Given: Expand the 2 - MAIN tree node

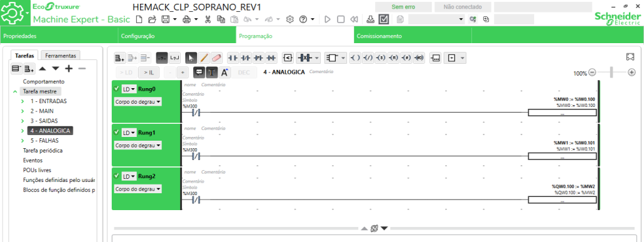Looking at the screenshot, I should [x=23, y=111].
